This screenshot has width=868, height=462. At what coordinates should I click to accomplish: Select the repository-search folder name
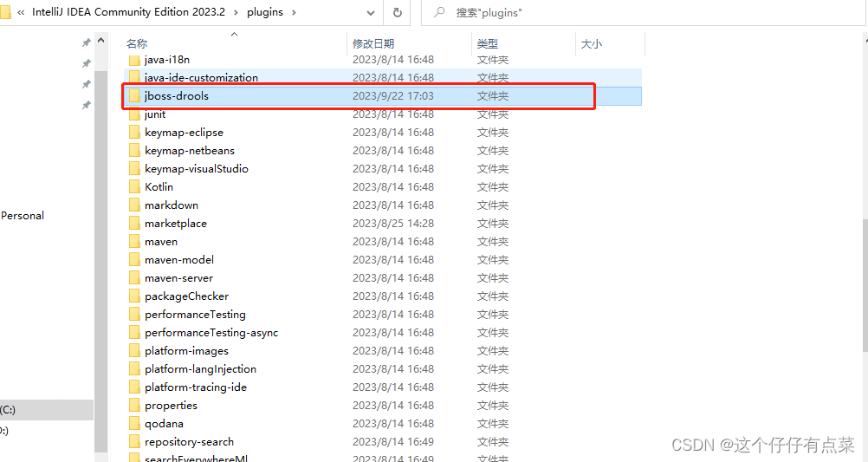190,442
